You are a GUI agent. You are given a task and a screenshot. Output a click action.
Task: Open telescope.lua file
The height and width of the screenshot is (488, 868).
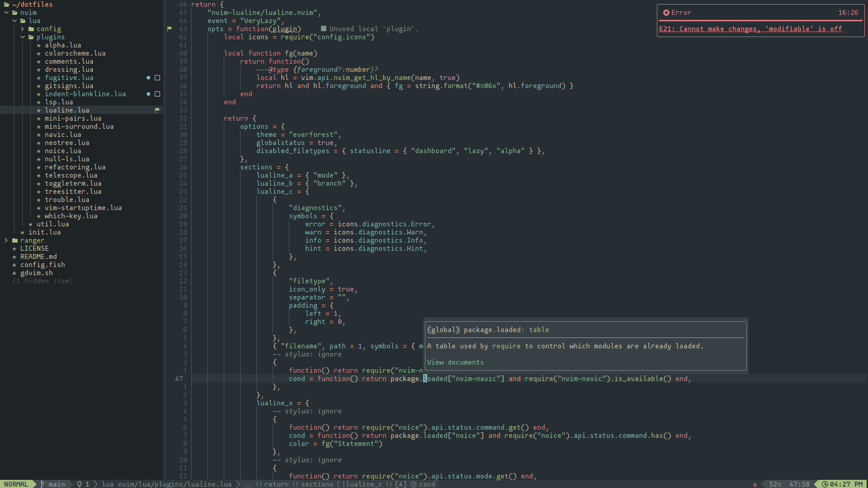(71, 175)
